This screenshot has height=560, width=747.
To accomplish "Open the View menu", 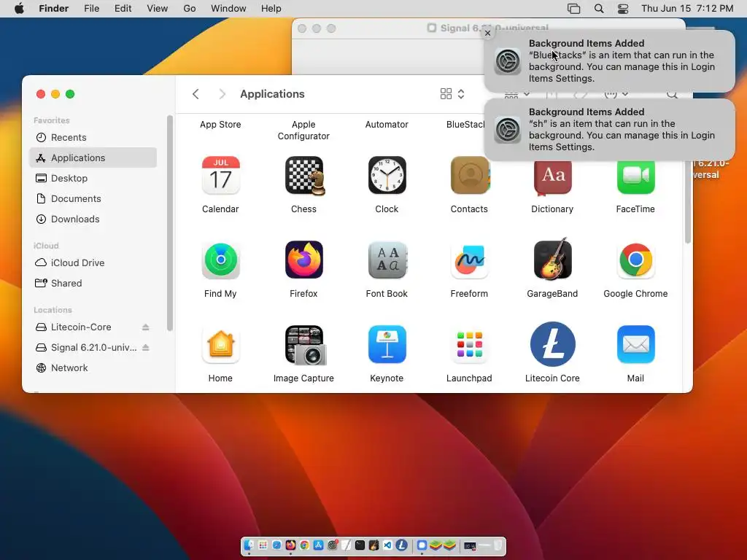I will tap(158, 9).
